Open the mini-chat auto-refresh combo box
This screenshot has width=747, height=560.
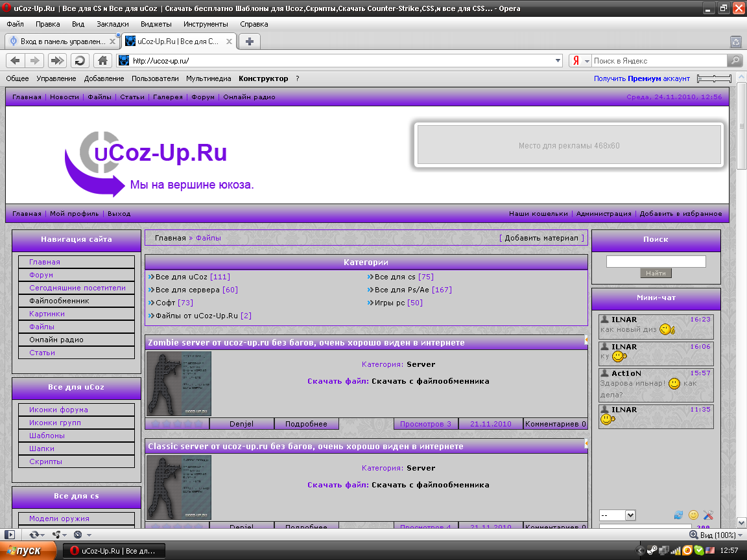point(617,515)
